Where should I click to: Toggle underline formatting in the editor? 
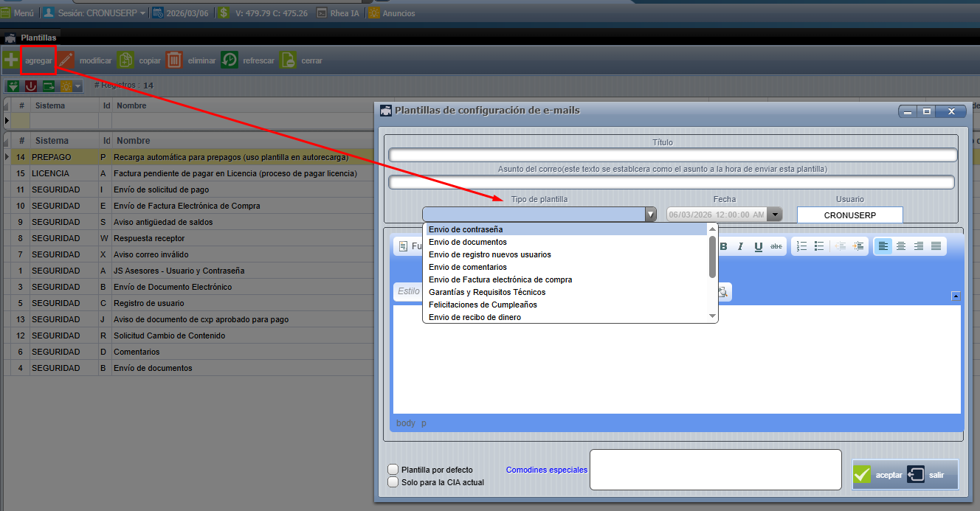click(x=758, y=246)
